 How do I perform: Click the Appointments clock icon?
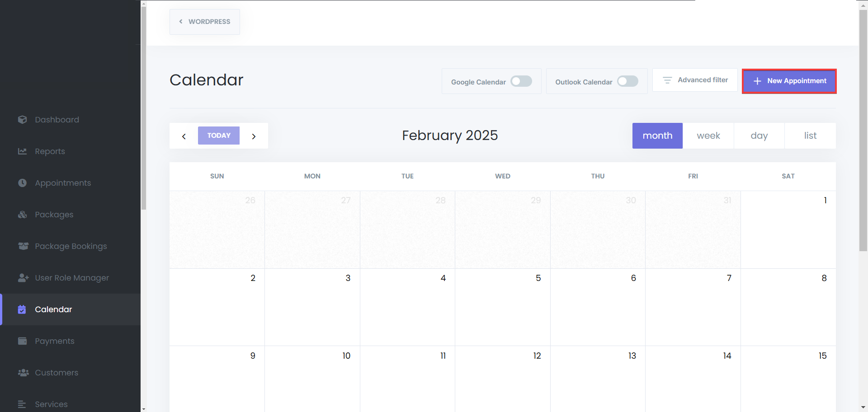pyautogui.click(x=23, y=183)
